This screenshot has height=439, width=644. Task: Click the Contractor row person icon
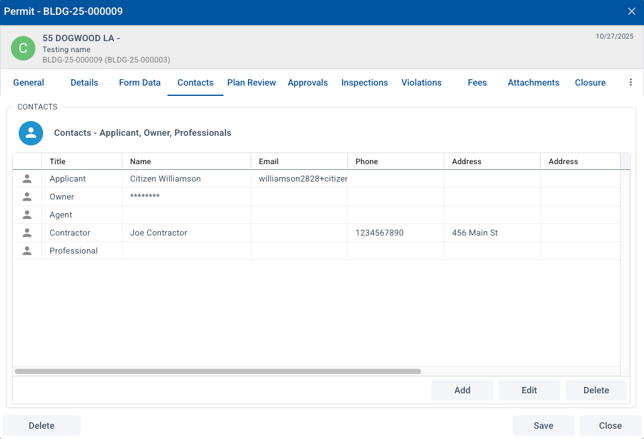click(27, 233)
